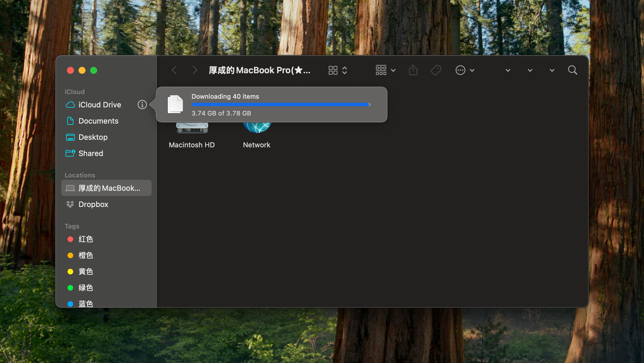Viewport: 644px width, 363px height.
Task: Select iCloud Drive in sidebar
Action: point(100,104)
